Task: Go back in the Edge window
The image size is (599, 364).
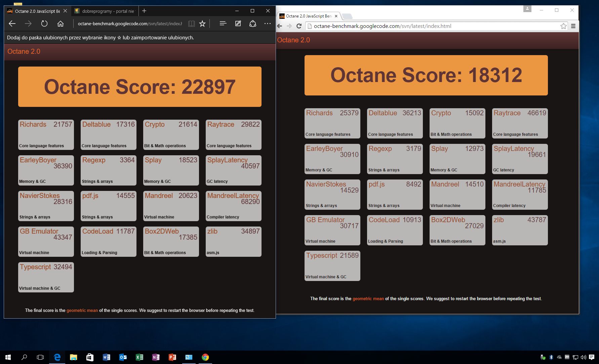Action: 12,24
